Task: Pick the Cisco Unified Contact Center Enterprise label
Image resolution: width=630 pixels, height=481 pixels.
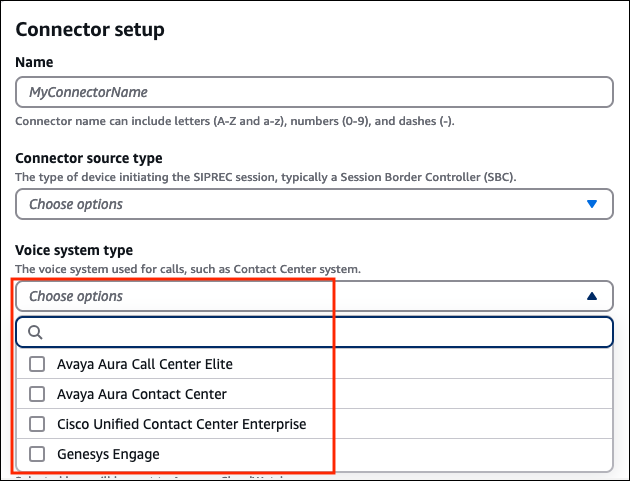Action: 181,424
